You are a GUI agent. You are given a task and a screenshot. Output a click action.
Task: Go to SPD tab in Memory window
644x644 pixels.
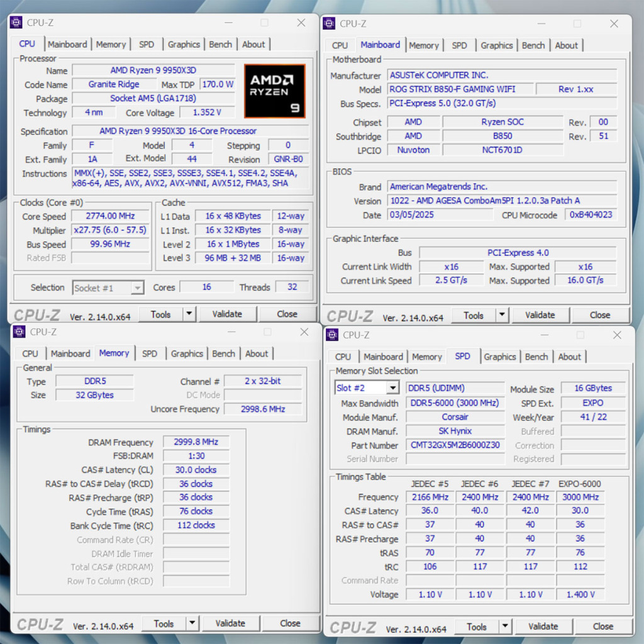(x=150, y=353)
